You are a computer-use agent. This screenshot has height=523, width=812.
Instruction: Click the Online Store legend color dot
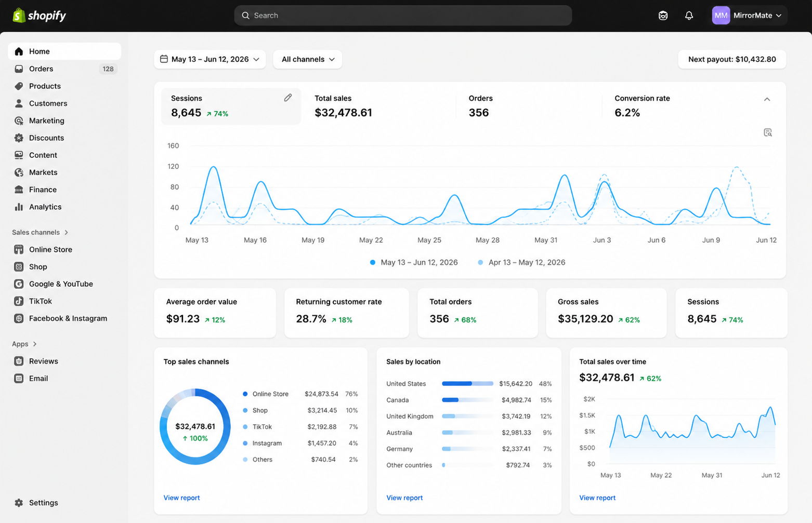click(x=245, y=394)
